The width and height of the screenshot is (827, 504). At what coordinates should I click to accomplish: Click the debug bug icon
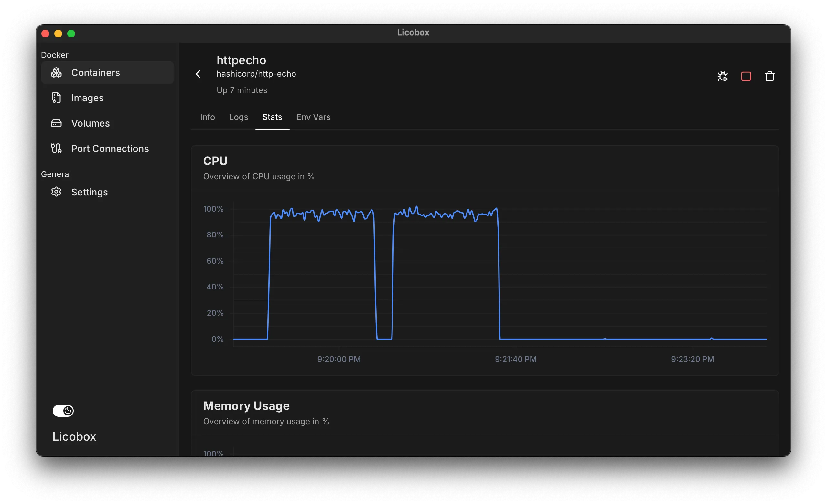[723, 77]
